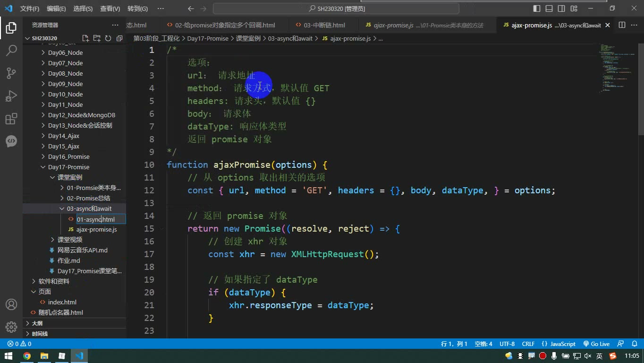Viewport: 644px width, 363px height.
Task: Open the Windows Start menu
Action: point(8,356)
